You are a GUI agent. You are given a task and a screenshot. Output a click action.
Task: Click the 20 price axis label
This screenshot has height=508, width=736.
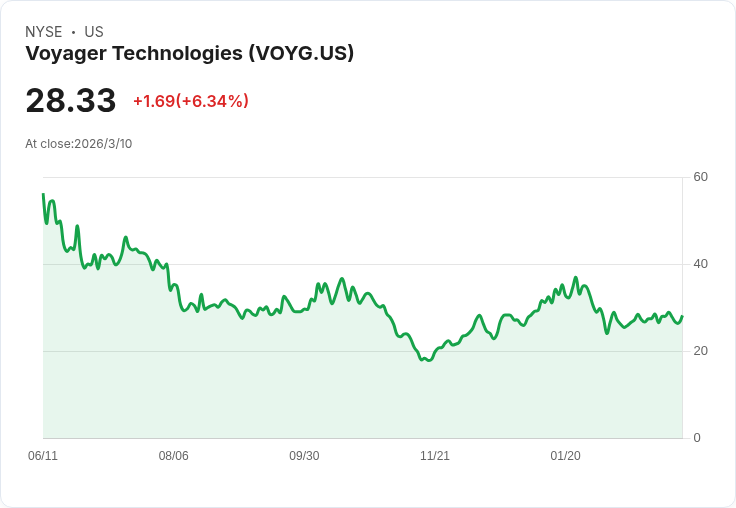[700, 351]
